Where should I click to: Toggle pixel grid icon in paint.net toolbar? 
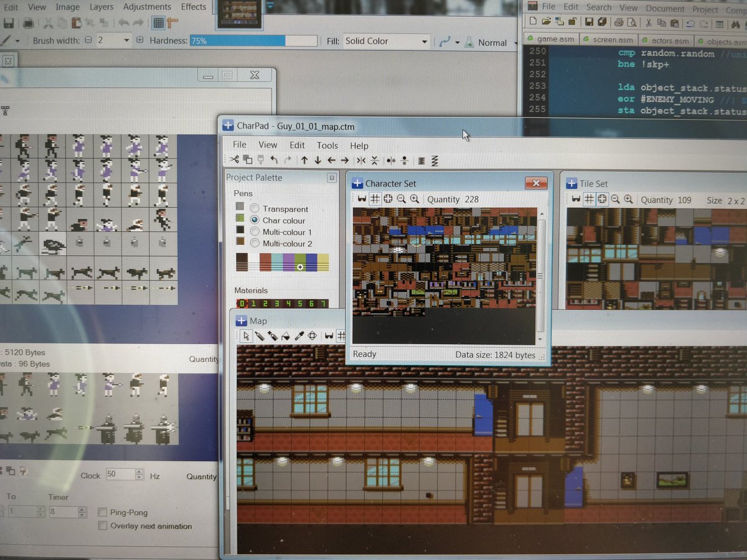[158, 23]
